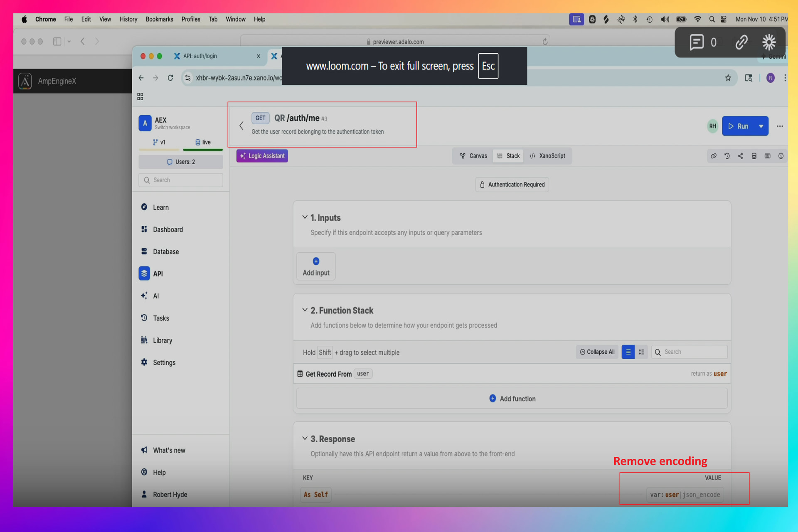Screen dimensions: 798x532
Task: Toggle the compact list view button
Action: 628,352
